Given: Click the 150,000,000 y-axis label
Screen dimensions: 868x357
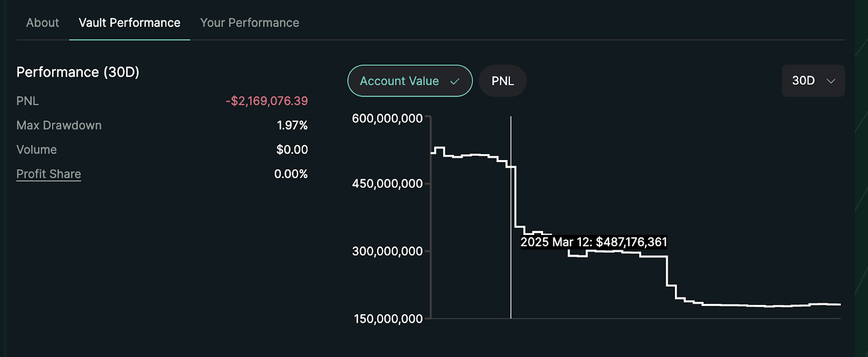Looking at the screenshot, I should 388,318.
